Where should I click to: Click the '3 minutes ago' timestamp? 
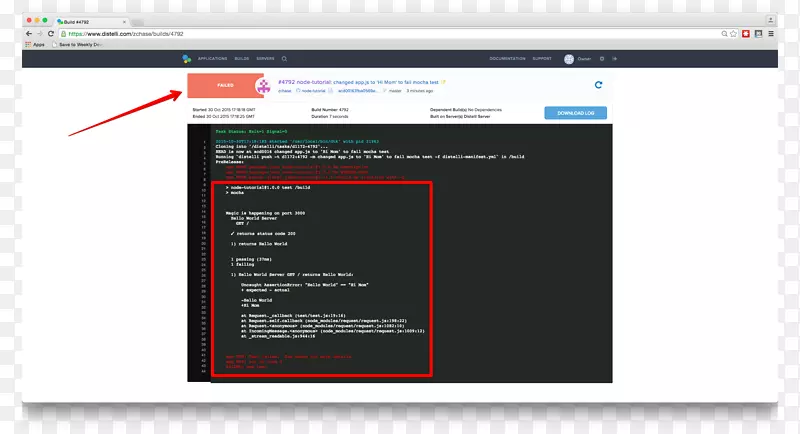tap(419, 91)
